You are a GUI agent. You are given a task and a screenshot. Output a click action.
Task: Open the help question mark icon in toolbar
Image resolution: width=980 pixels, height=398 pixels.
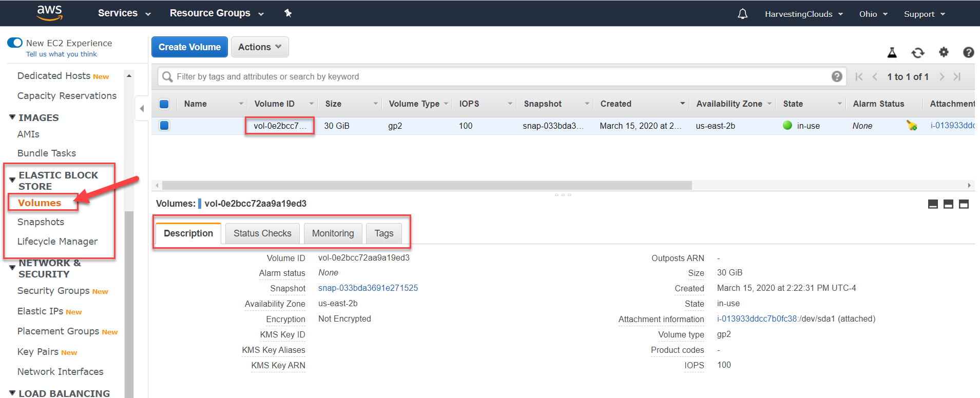pos(968,52)
